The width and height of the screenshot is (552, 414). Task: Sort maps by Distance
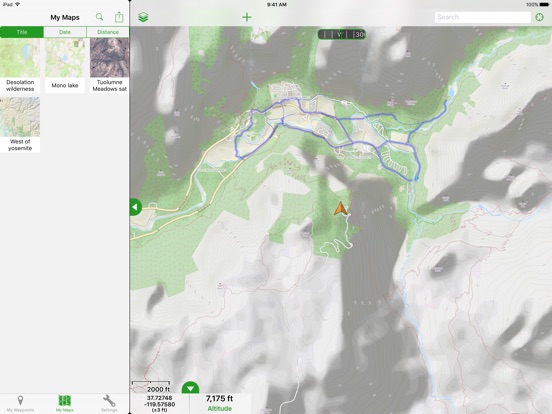click(108, 32)
